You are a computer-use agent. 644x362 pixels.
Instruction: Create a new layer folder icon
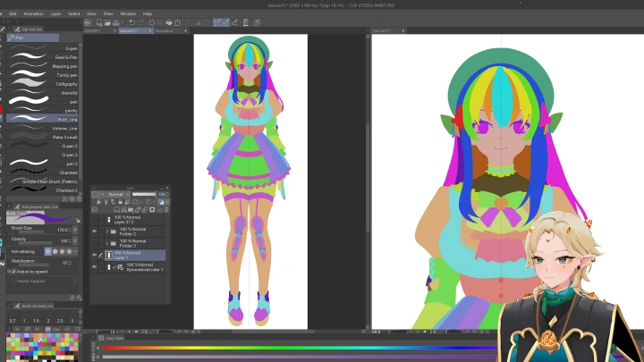[131, 210]
